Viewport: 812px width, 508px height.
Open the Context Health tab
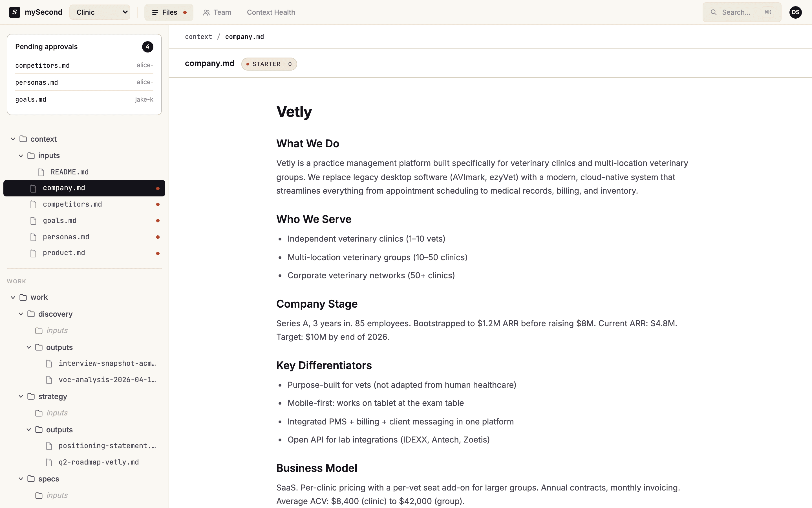[271, 12]
